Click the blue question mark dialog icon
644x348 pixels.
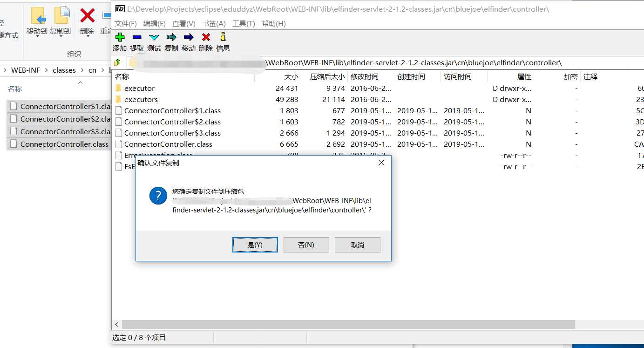(158, 196)
